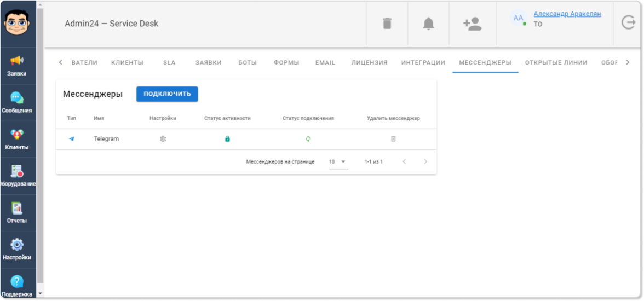The image size is (644, 301).
Task: Open Отчеты sidebar section
Action: (x=17, y=213)
